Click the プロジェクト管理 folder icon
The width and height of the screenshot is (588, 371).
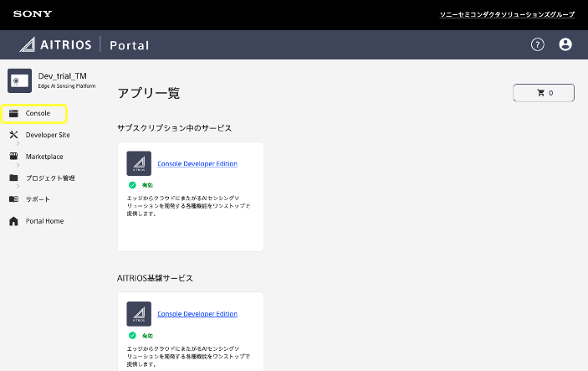(x=13, y=178)
